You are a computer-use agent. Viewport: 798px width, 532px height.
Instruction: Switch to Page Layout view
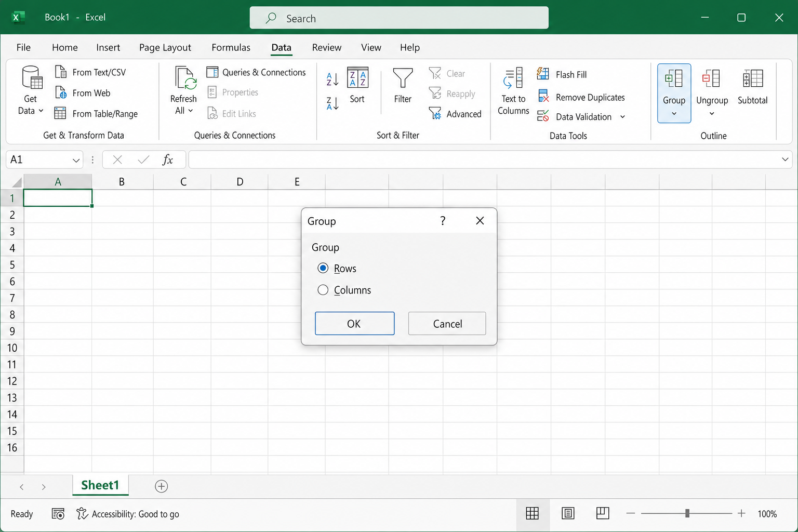click(568, 514)
